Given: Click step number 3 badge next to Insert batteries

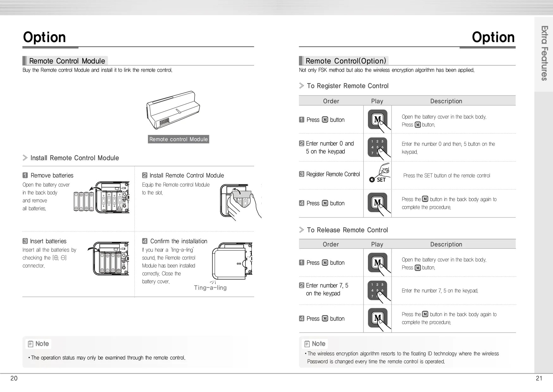Looking at the screenshot, I should pos(25,241).
